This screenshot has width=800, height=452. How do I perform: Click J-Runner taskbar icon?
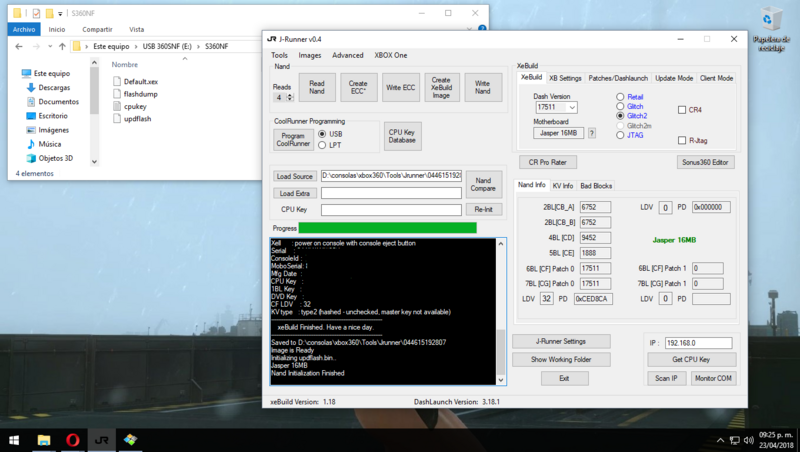102,440
